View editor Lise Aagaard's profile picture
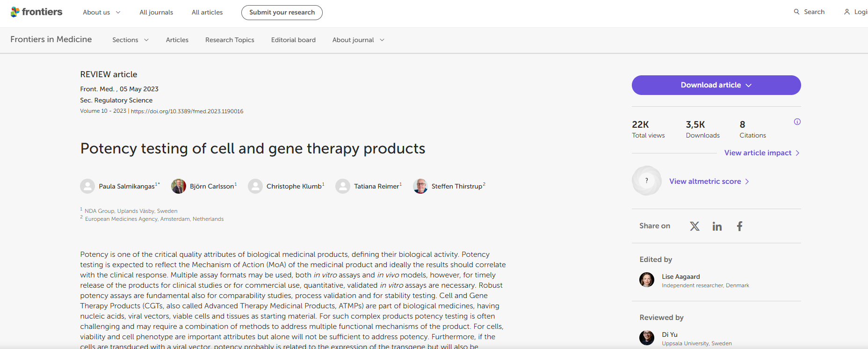Screen dimensions: 868x349 coord(647,280)
